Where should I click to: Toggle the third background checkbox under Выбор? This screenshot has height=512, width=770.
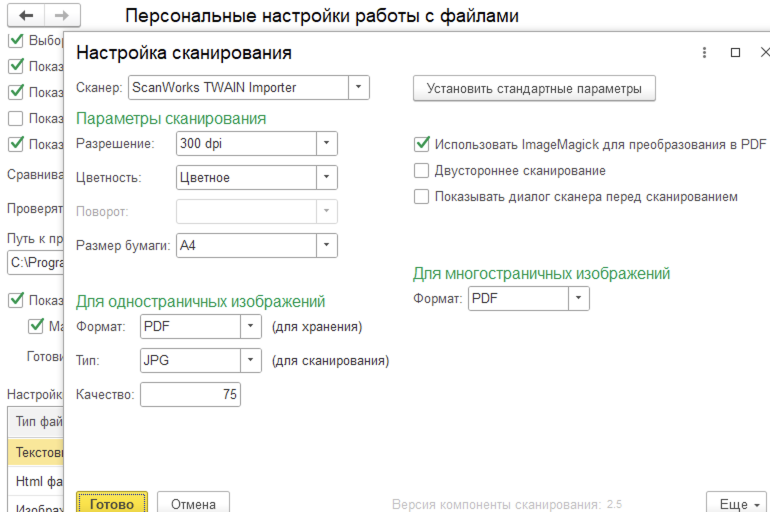click(16, 92)
